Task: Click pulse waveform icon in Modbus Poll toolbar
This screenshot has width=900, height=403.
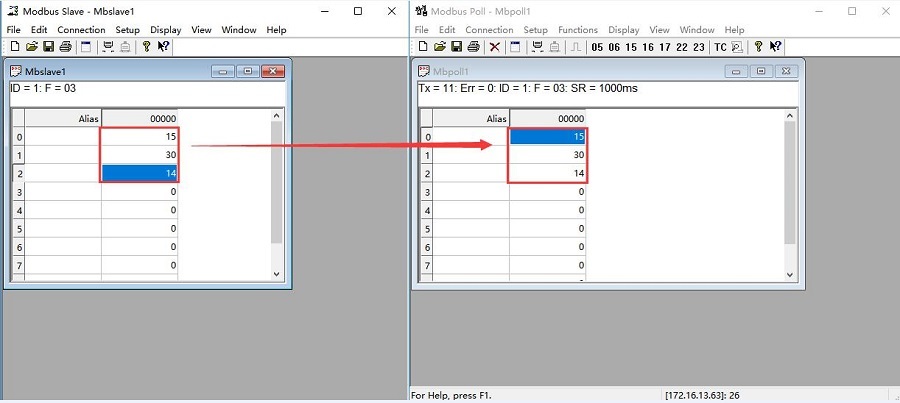Action: [x=575, y=46]
